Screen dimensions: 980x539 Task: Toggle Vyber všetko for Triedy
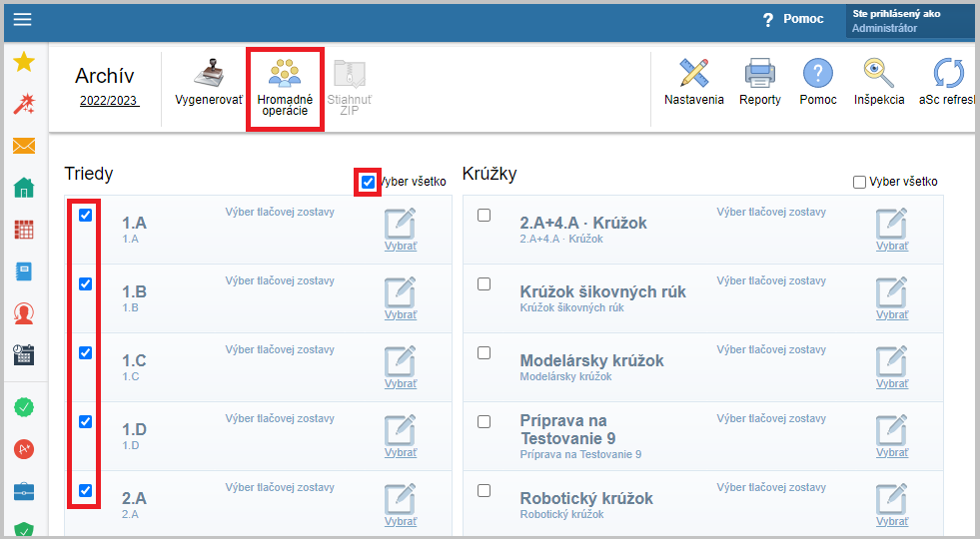point(369,182)
